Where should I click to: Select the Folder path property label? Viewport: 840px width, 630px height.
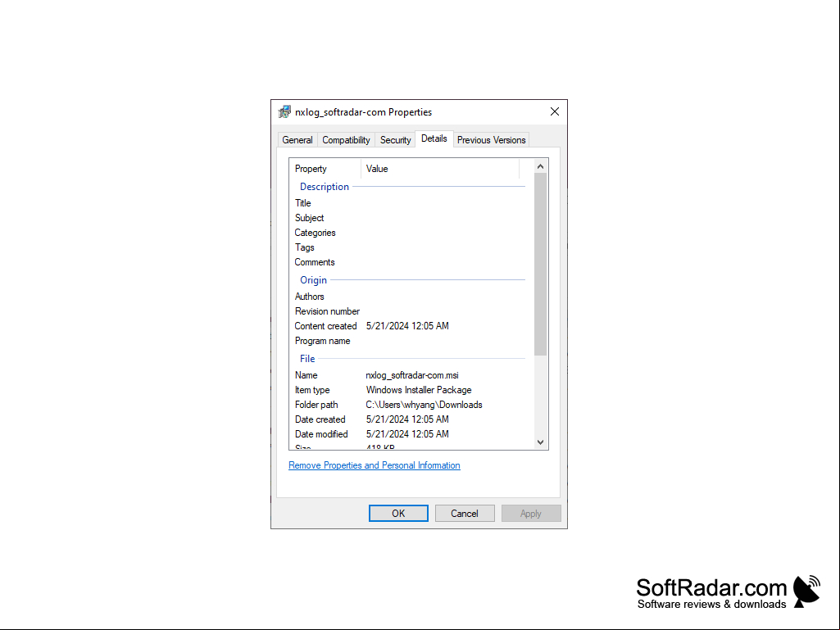click(316, 405)
